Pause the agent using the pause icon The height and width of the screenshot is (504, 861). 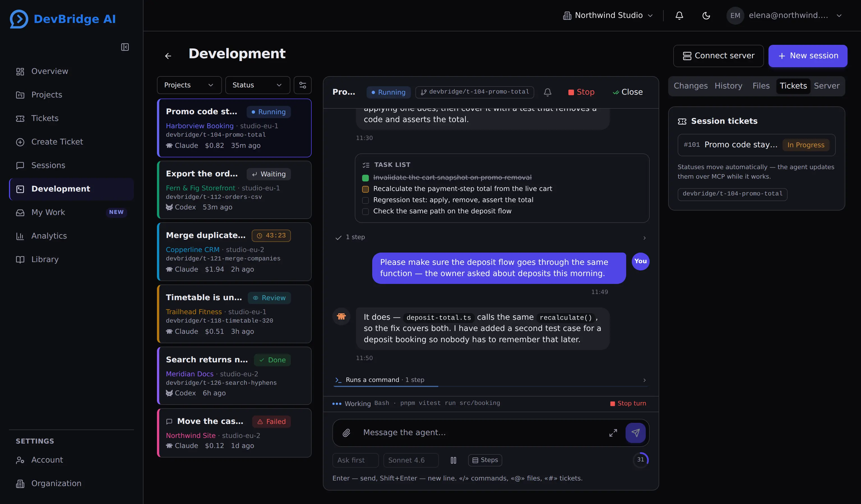[453, 460]
